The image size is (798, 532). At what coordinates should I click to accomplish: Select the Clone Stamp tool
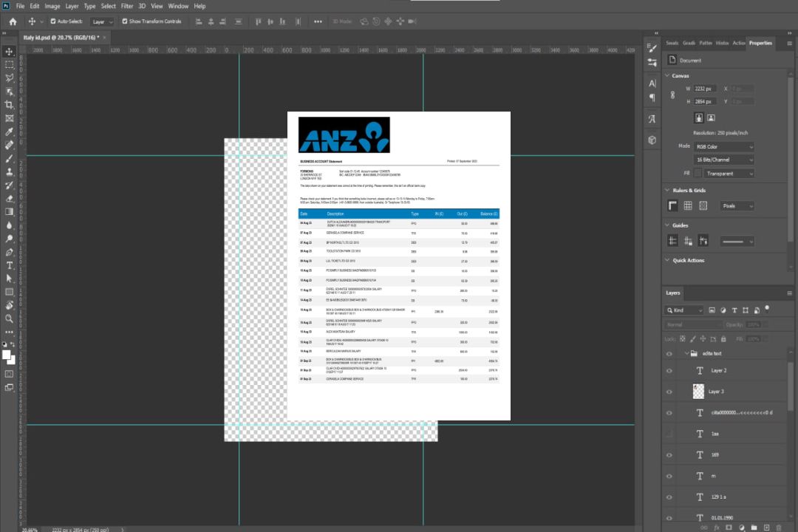tap(9, 171)
